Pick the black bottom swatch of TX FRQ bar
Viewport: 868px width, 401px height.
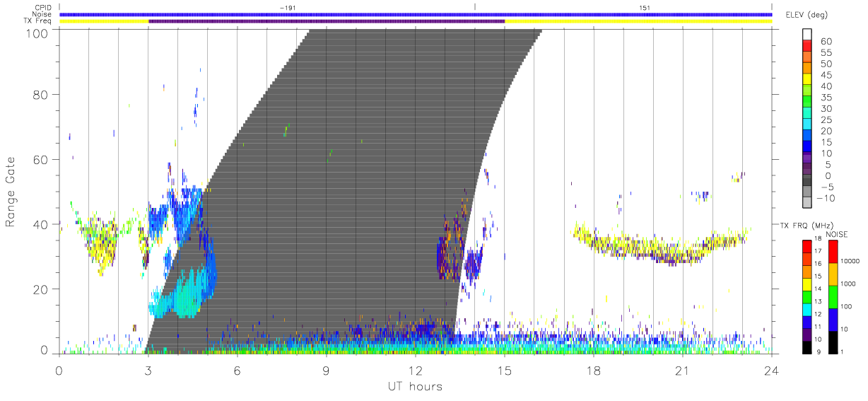pyautogui.click(x=807, y=347)
